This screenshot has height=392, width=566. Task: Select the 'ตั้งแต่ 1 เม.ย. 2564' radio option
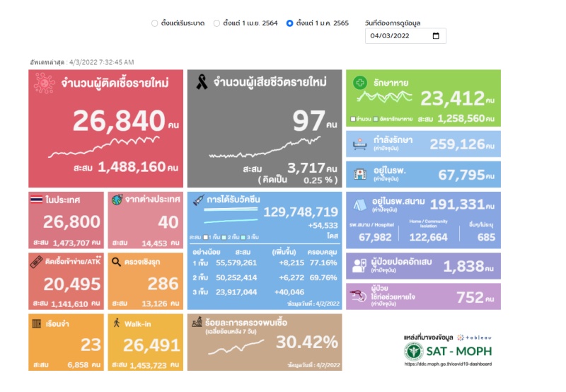[216, 23]
